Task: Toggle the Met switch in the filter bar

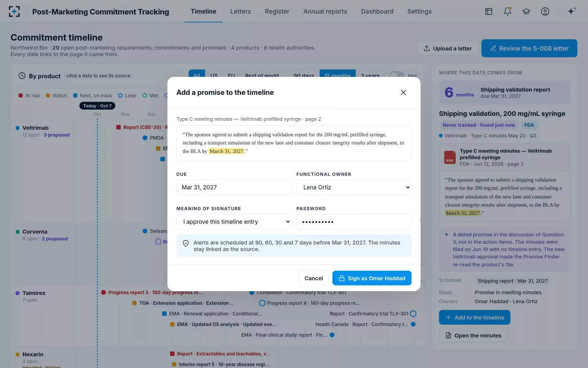Action: [x=396, y=75]
